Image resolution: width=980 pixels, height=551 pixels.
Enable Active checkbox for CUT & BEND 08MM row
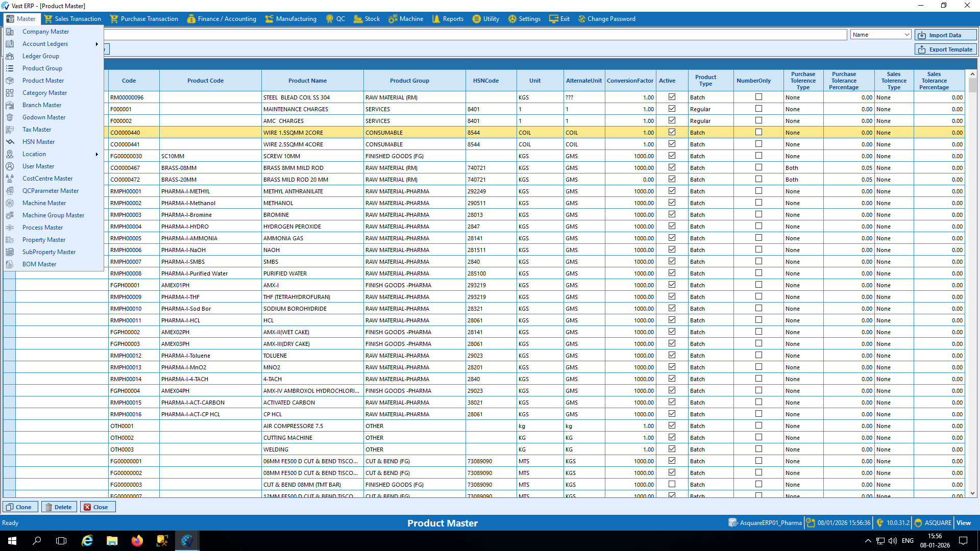pos(672,484)
